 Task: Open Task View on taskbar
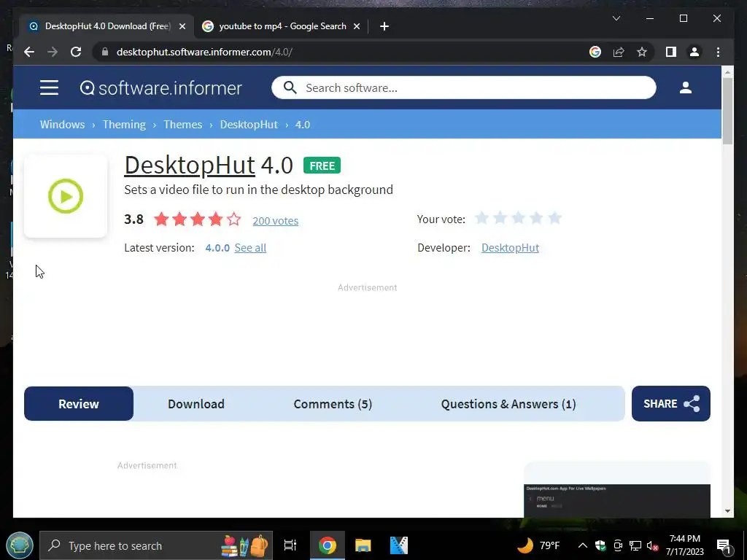click(x=290, y=545)
